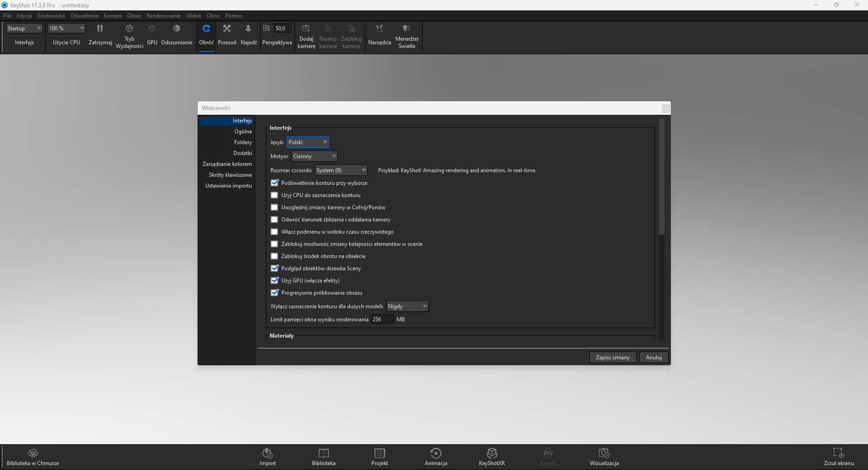Click the perspective value 50,0 field
The width and height of the screenshot is (868, 470).
283,28
